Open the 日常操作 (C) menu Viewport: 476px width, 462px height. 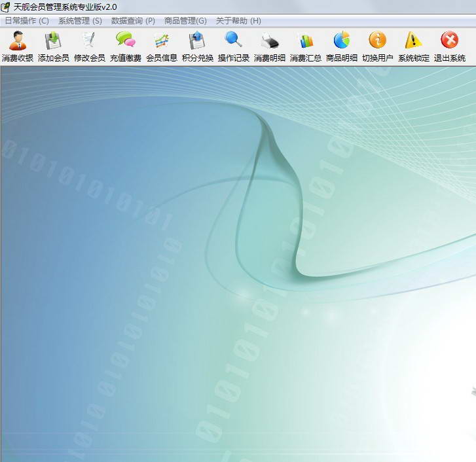coord(27,21)
